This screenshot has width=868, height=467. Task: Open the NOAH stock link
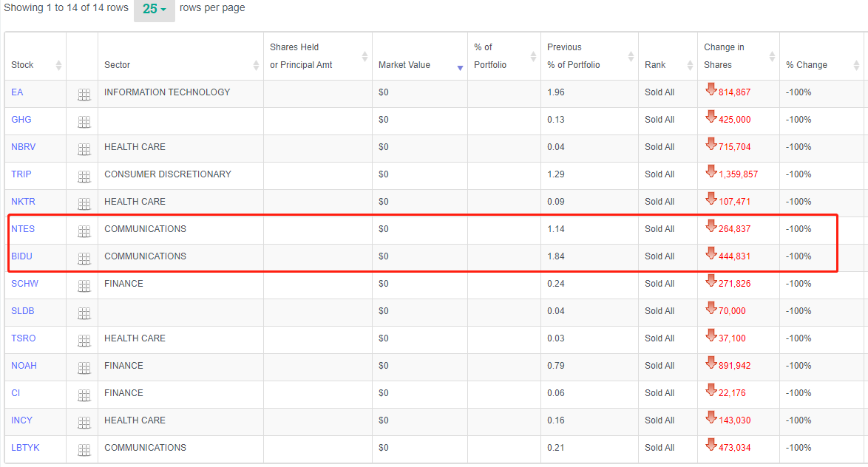coord(24,366)
